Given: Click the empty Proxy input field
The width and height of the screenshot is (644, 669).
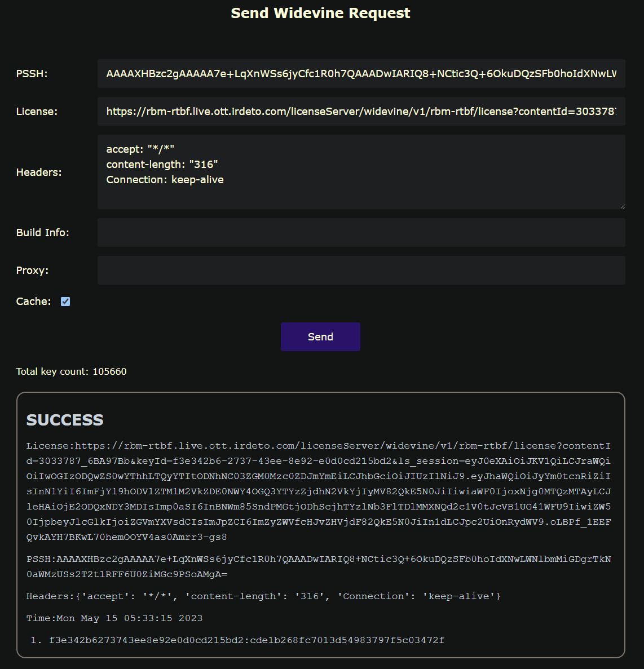Looking at the screenshot, I should pos(361,271).
